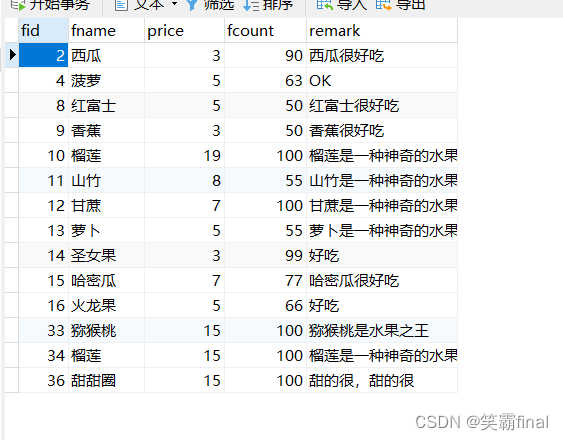Select the fname column header

(106, 31)
